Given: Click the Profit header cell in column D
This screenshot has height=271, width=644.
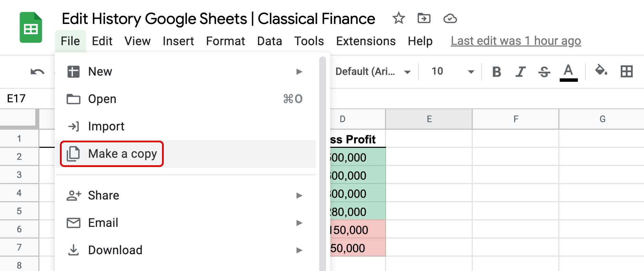Looking at the screenshot, I should tap(358, 139).
